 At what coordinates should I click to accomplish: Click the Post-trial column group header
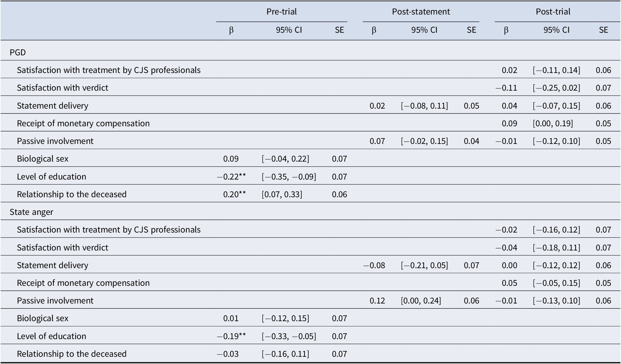553,12
